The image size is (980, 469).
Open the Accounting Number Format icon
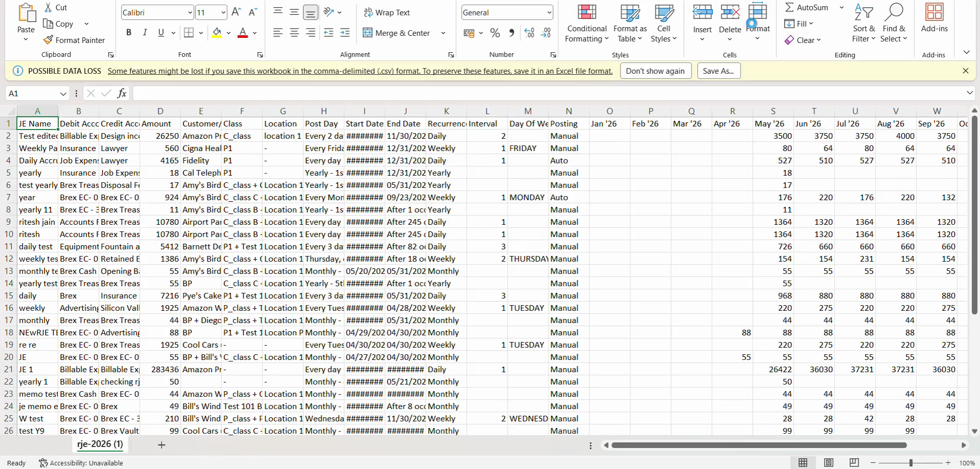coord(469,33)
